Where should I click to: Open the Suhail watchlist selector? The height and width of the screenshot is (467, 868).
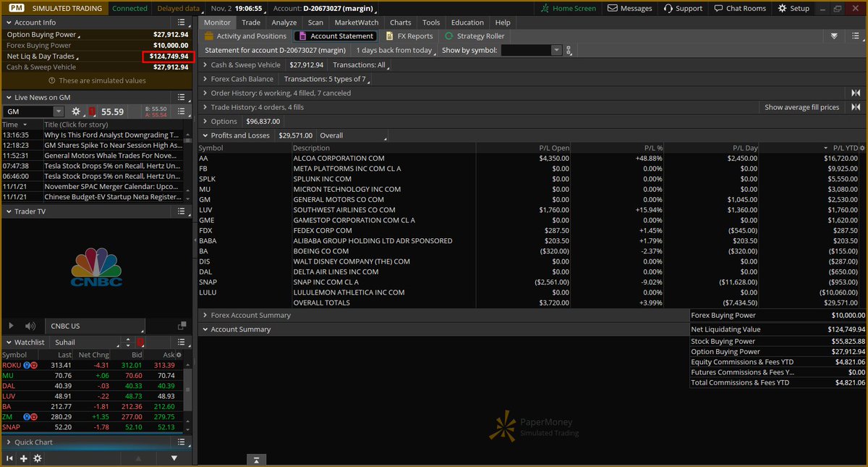click(87, 342)
